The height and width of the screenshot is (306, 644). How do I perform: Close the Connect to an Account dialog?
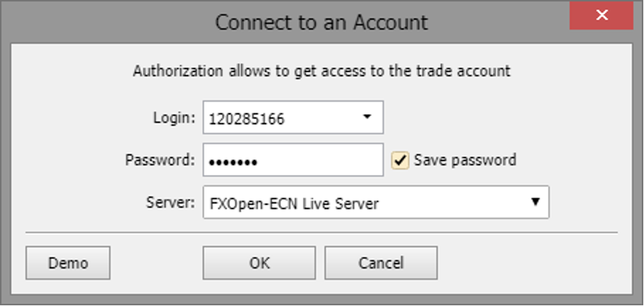point(602,15)
